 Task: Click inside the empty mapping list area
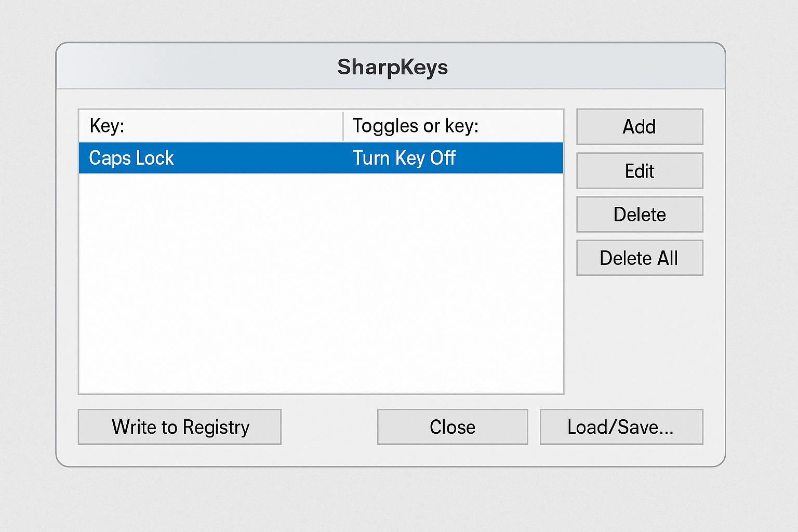point(321,286)
